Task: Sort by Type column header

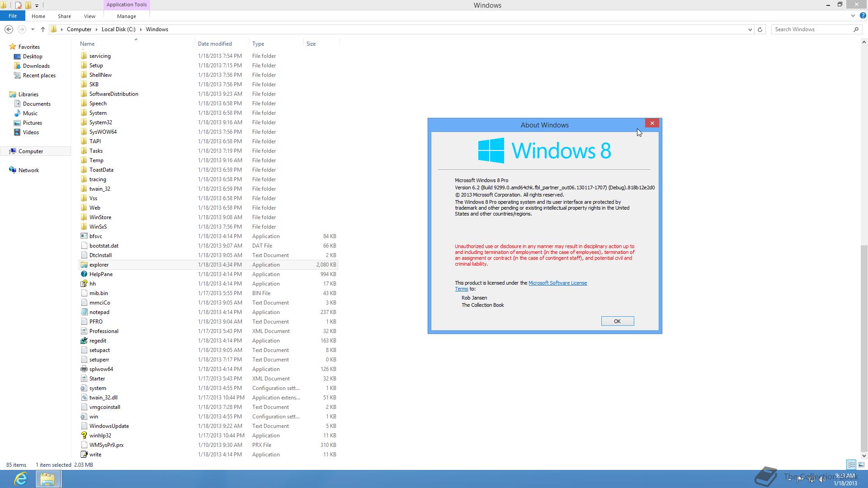Action: click(x=276, y=43)
